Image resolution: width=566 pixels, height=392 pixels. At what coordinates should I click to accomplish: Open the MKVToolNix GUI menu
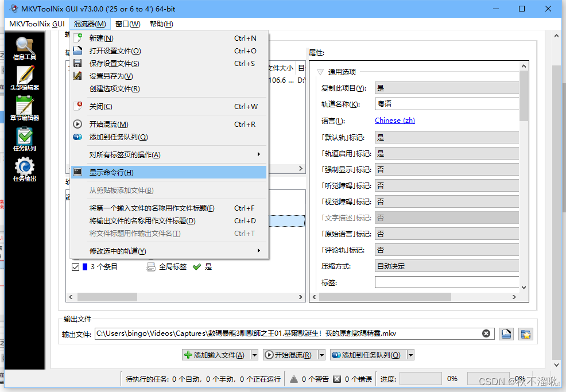tap(37, 24)
